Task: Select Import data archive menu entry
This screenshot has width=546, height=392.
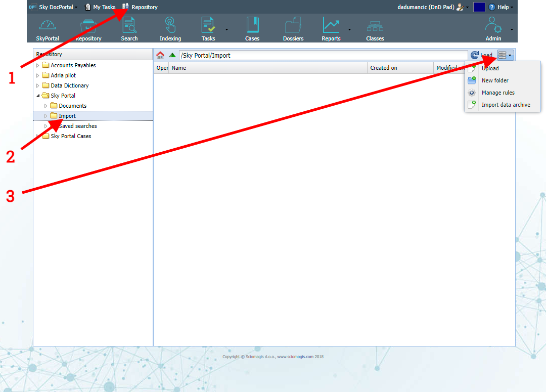Action: coord(503,105)
